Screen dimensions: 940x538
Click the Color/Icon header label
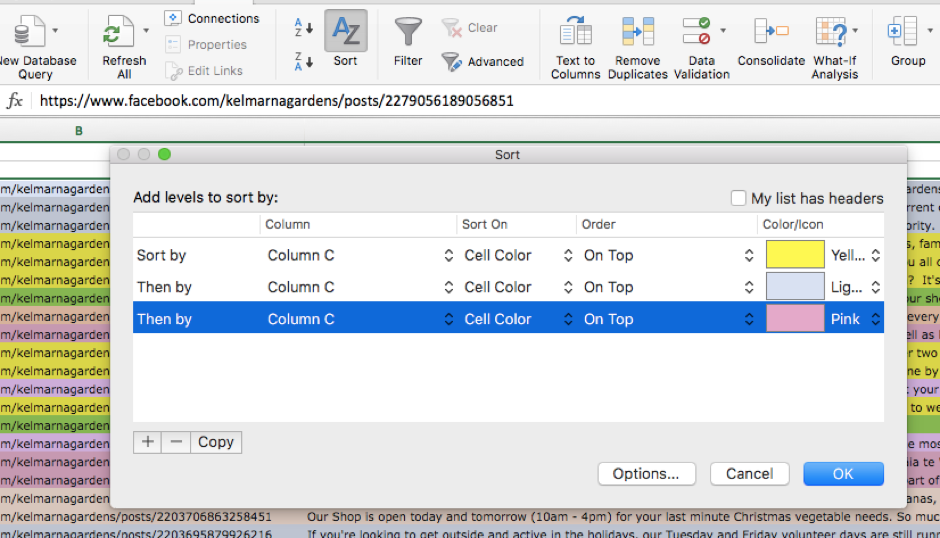click(x=793, y=224)
